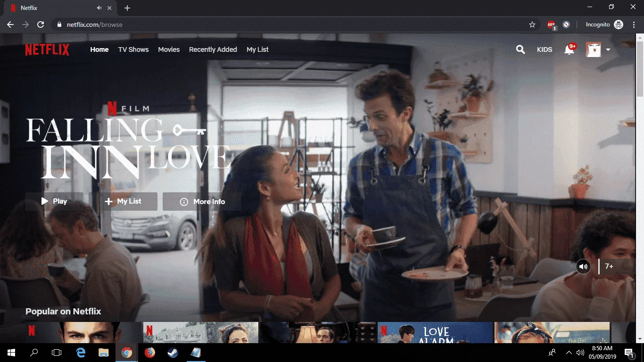Switch to KIDS mode
644x362 pixels.
[x=545, y=49]
